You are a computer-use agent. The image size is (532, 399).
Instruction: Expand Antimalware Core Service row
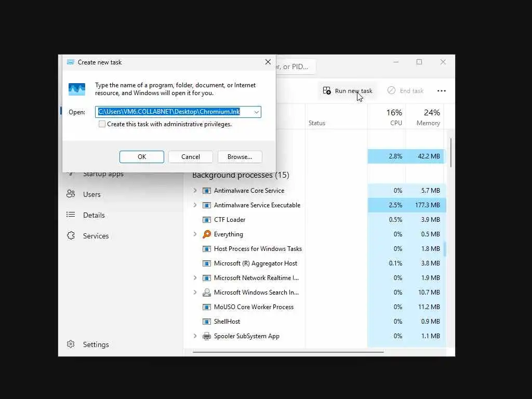195,190
